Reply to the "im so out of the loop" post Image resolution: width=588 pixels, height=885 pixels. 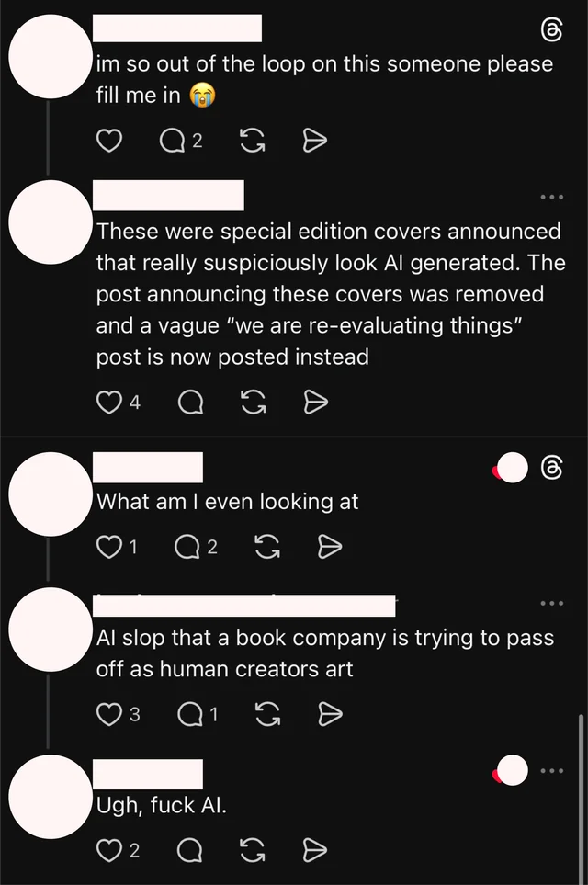(172, 141)
